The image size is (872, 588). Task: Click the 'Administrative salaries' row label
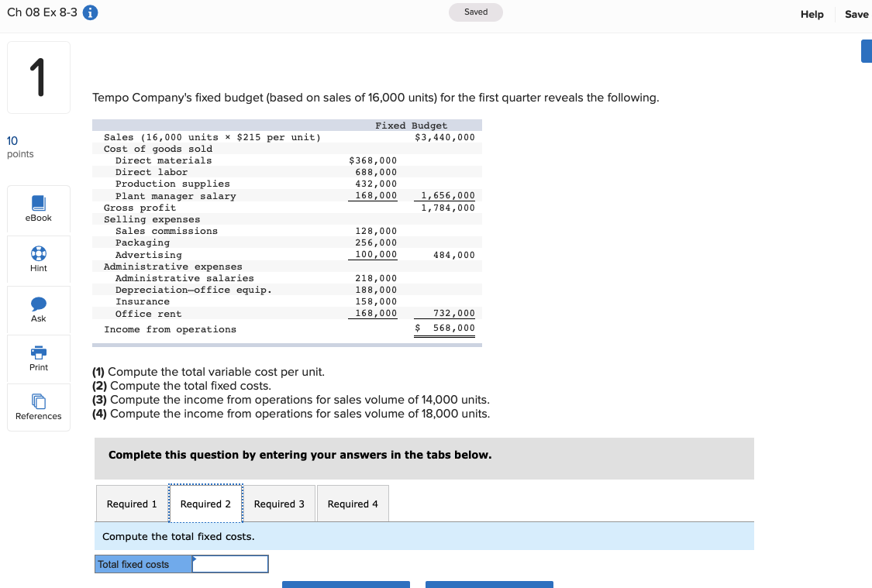coord(184,278)
